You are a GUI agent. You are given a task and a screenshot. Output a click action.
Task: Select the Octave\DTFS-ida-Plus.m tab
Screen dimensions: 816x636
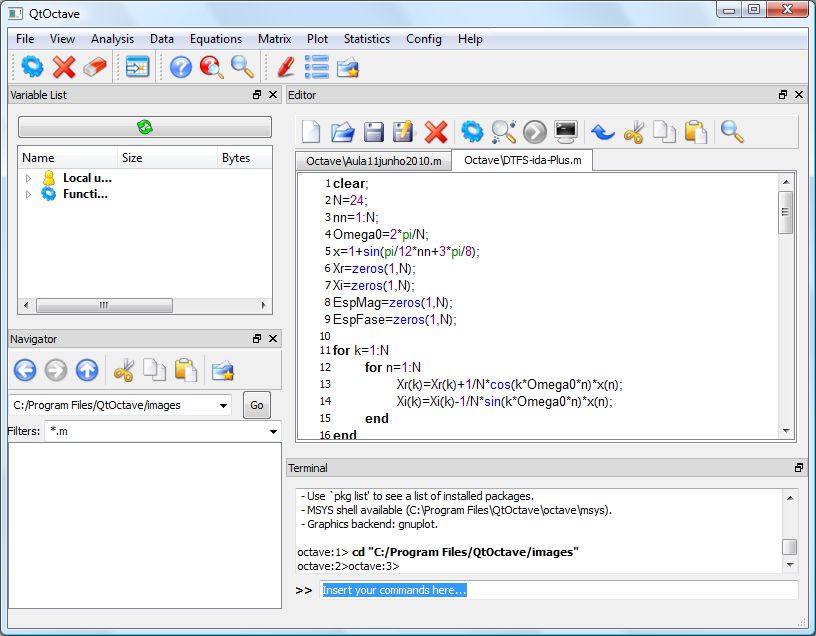coord(522,160)
